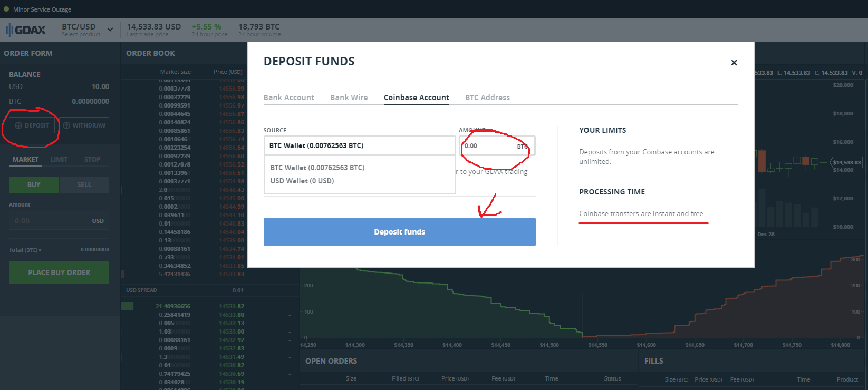This screenshot has height=390, width=868.
Task: Choose USD Wallet (0 USD) option
Action: 302,181
